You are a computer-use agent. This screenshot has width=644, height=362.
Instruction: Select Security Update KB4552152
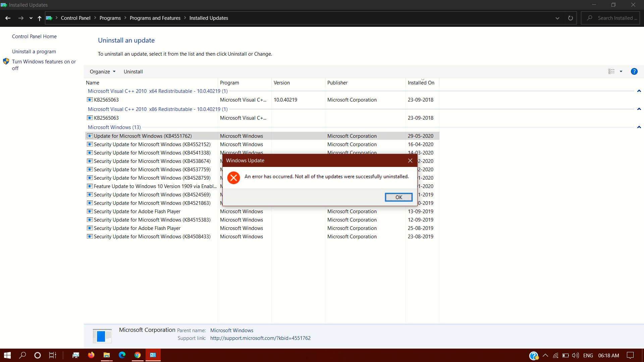click(x=262, y=144)
